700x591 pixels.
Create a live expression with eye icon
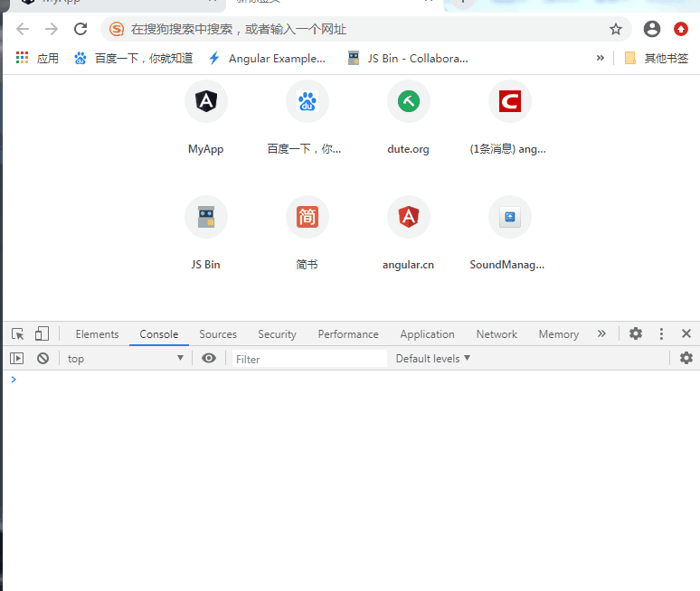(x=209, y=358)
